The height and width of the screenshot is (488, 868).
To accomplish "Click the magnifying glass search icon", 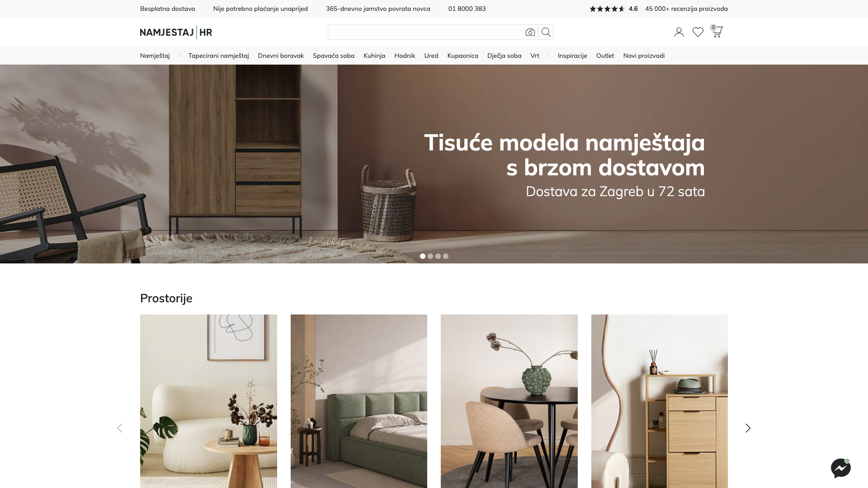I will pyautogui.click(x=546, y=32).
